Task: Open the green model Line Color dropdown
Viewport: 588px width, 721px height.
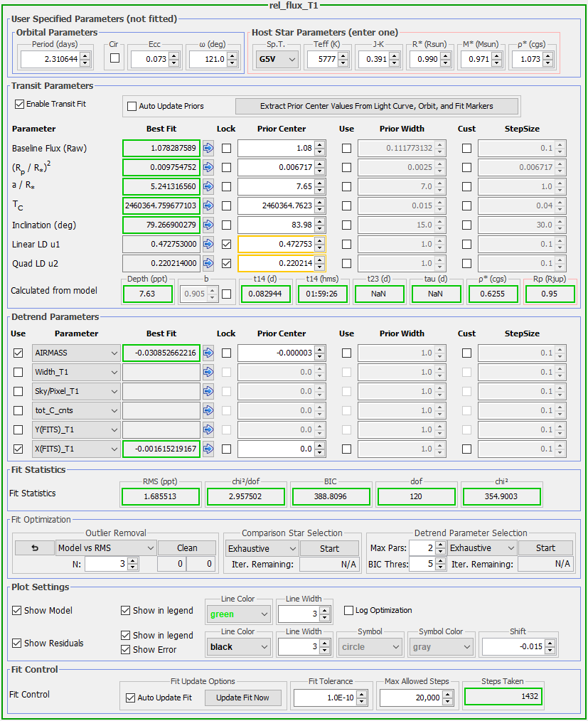Action: pos(238,614)
